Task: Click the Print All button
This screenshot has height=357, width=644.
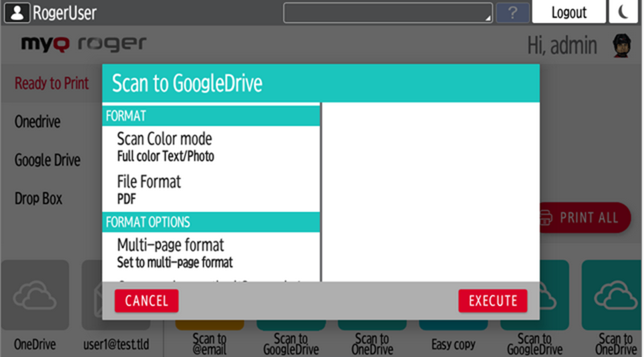Action: 585,218
